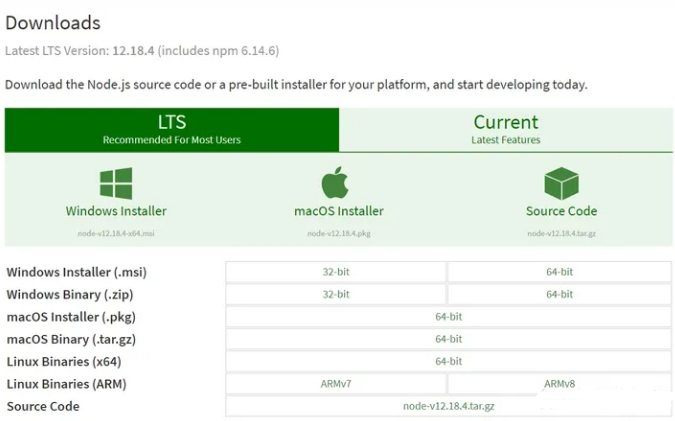Download 64-bit Linux Binaries (x64)
This screenshot has height=421, width=675.
pyautogui.click(x=449, y=362)
